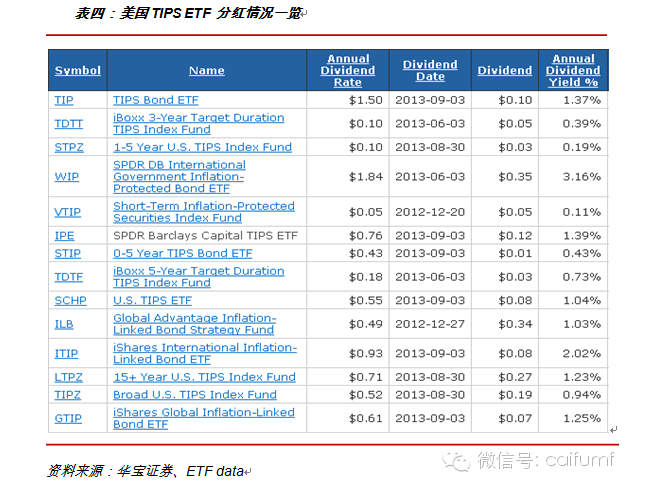Open 15+ Year U.S. TIPS Index Fund
This screenshot has height=490, width=658.
point(204,377)
